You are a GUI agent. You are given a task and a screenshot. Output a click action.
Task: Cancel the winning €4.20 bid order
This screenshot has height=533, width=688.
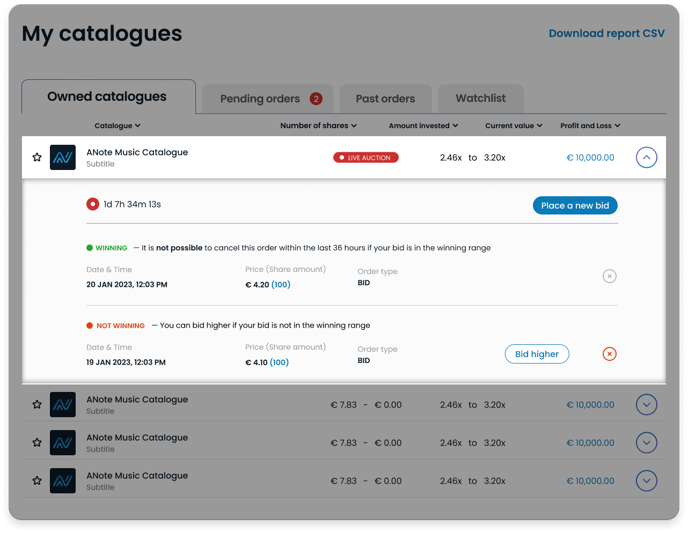coord(609,276)
